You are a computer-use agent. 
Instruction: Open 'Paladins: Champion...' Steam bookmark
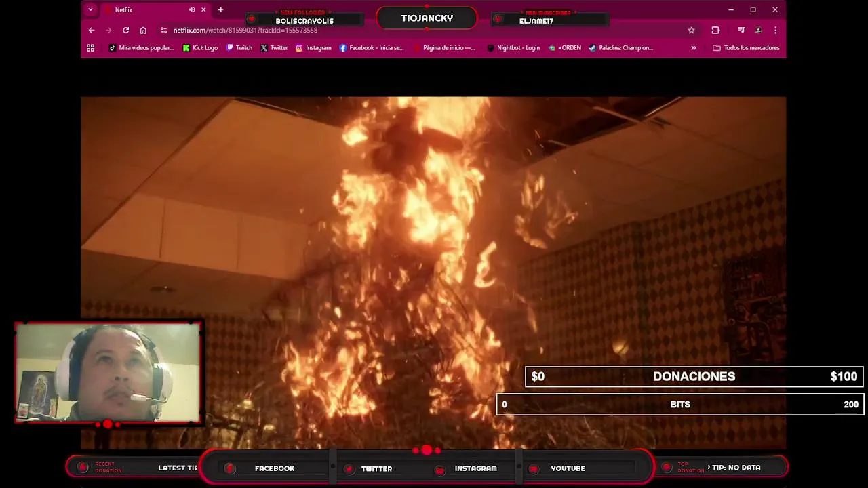(620, 48)
